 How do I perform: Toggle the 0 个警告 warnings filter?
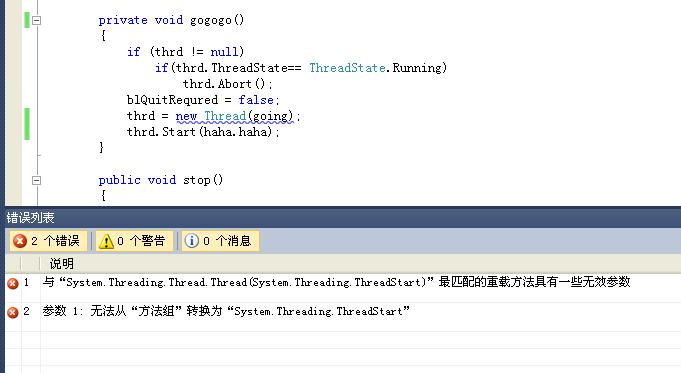[x=133, y=241]
